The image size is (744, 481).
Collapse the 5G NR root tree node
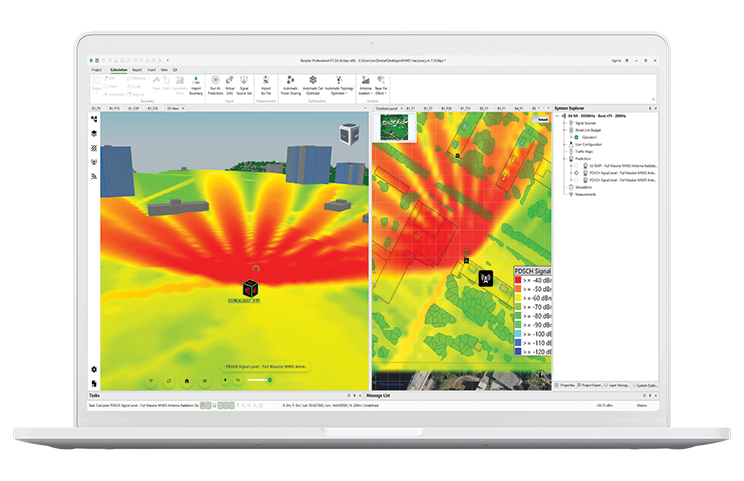click(558, 116)
